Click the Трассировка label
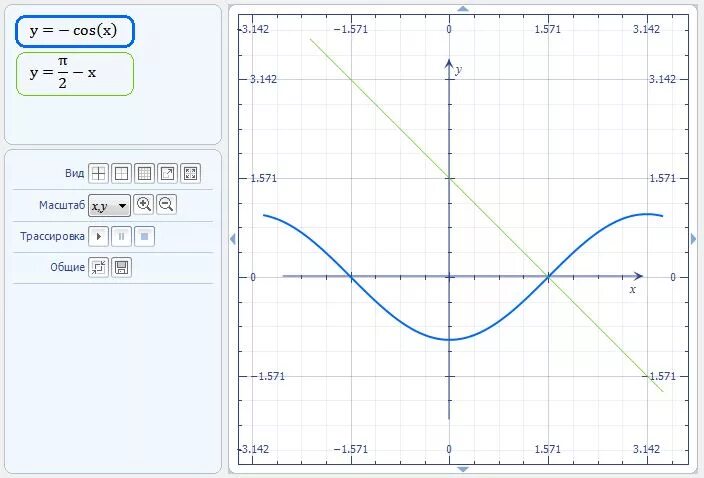The width and height of the screenshot is (704, 478). pyautogui.click(x=52, y=236)
